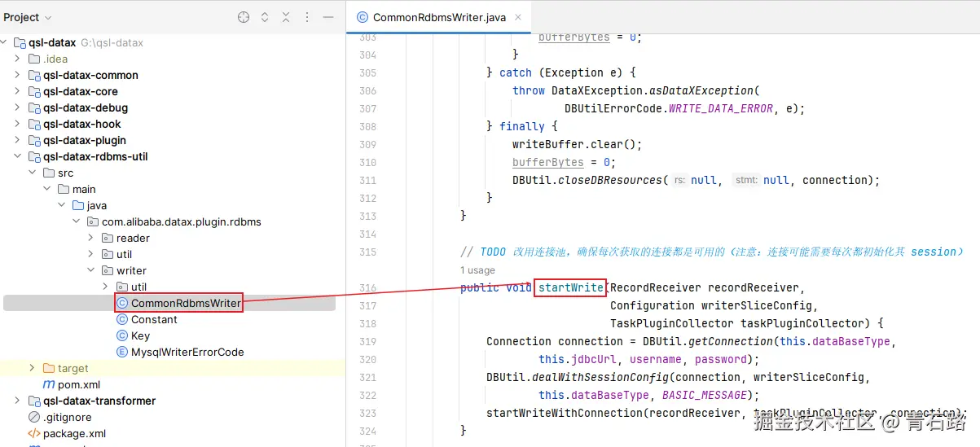The image size is (980, 447).
Task: Collapse the qsl-datax-rdbms-util module
Action: pyautogui.click(x=18, y=156)
